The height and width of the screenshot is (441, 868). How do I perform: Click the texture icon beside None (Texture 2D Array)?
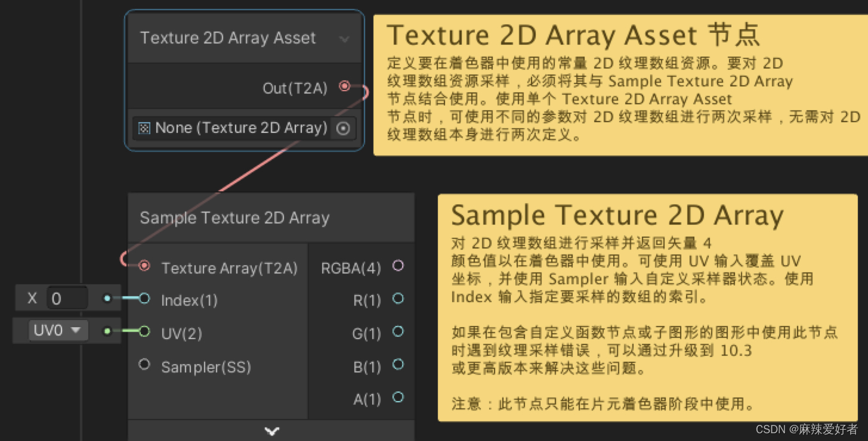pos(144,128)
